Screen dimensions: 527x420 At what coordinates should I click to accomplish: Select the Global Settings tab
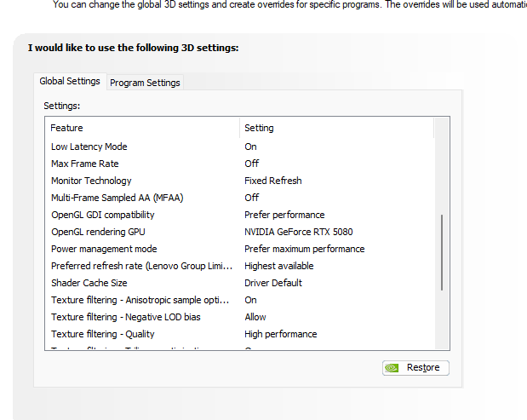[70, 81]
